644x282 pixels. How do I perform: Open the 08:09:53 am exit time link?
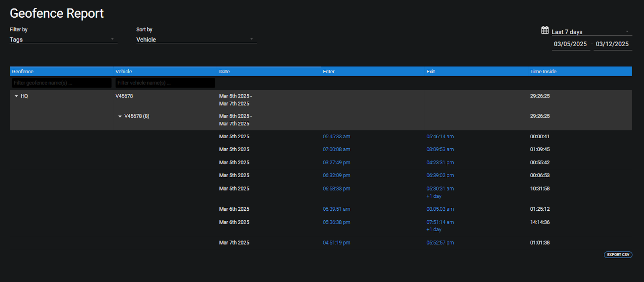tap(440, 149)
